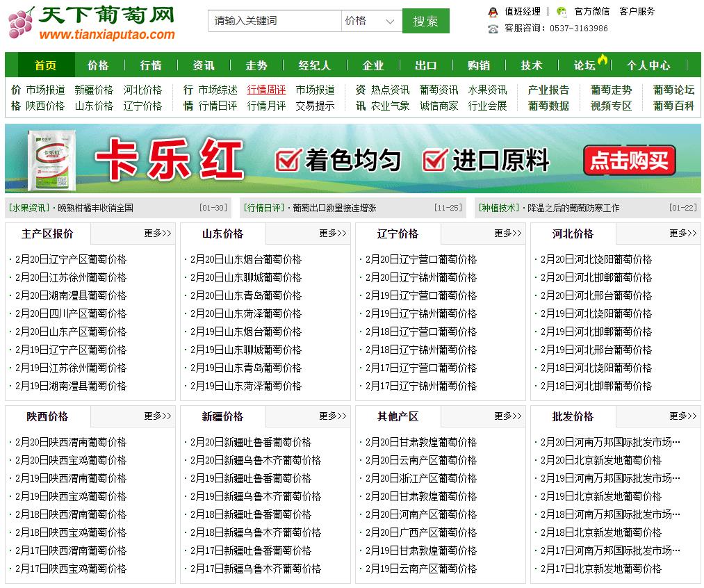The image size is (704, 588).
Task: Open 2月17日陕西宝鸡葡萄价格
Action: pos(71,569)
